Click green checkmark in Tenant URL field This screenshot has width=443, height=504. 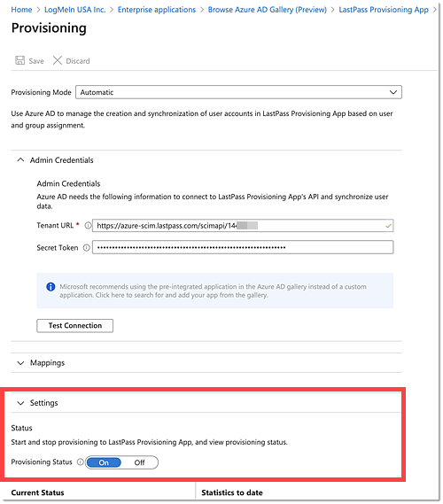pyautogui.click(x=388, y=226)
